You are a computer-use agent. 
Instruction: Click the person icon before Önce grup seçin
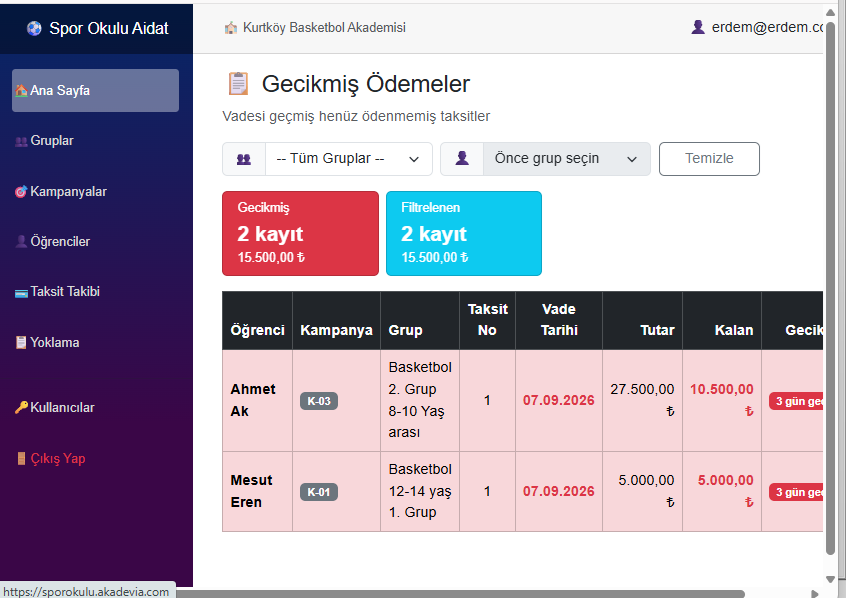[x=462, y=159]
